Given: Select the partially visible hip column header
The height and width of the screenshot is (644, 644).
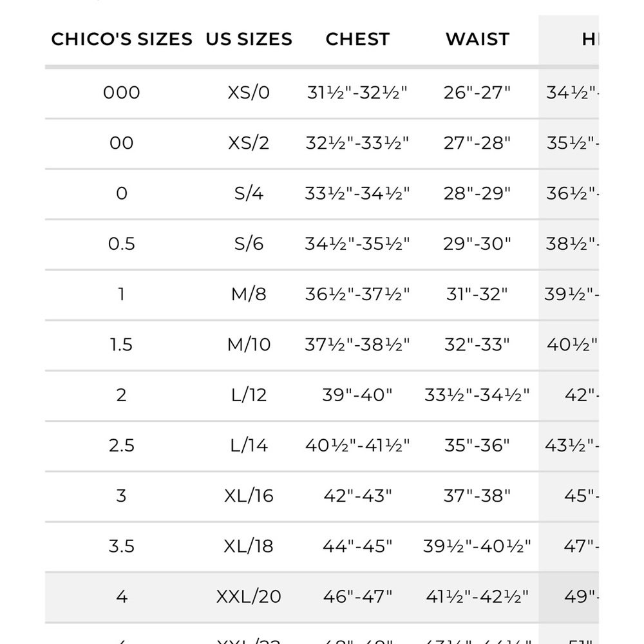Looking at the screenshot, I should [x=590, y=39].
